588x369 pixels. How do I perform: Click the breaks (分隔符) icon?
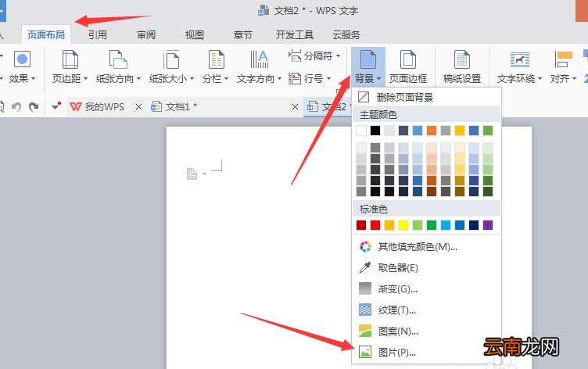pos(294,56)
